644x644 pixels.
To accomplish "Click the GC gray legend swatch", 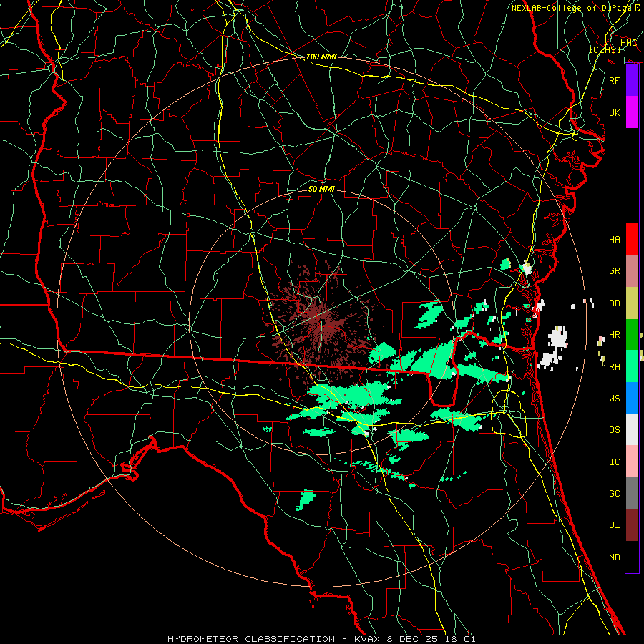I will coord(632,493).
